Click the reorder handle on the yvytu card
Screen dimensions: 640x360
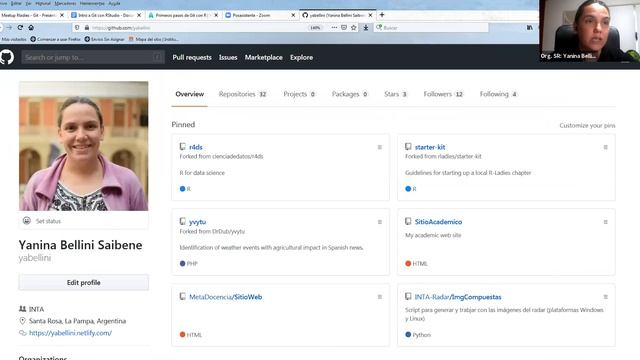380,222
